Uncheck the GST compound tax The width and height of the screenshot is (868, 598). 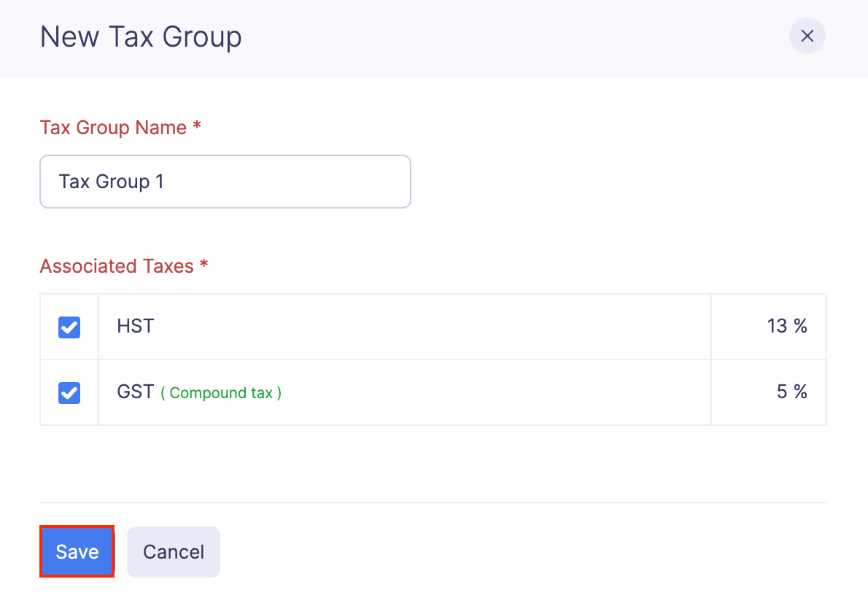[69, 392]
